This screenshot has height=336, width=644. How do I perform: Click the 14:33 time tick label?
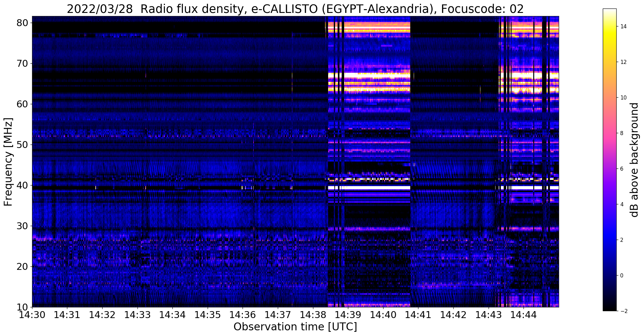(x=137, y=315)
